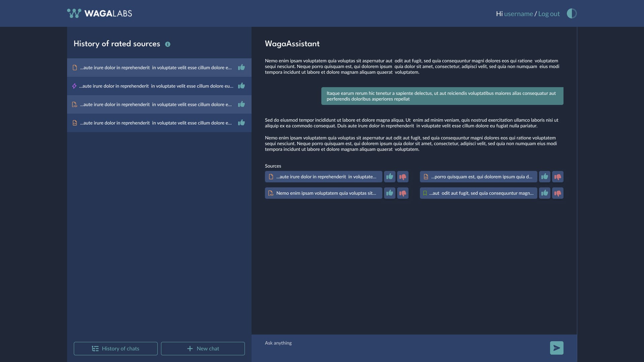Dislike the "Nemo enim ipsam" PDF source
The image size is (644, 362).
pyautogui.click(x=403, y=193)
